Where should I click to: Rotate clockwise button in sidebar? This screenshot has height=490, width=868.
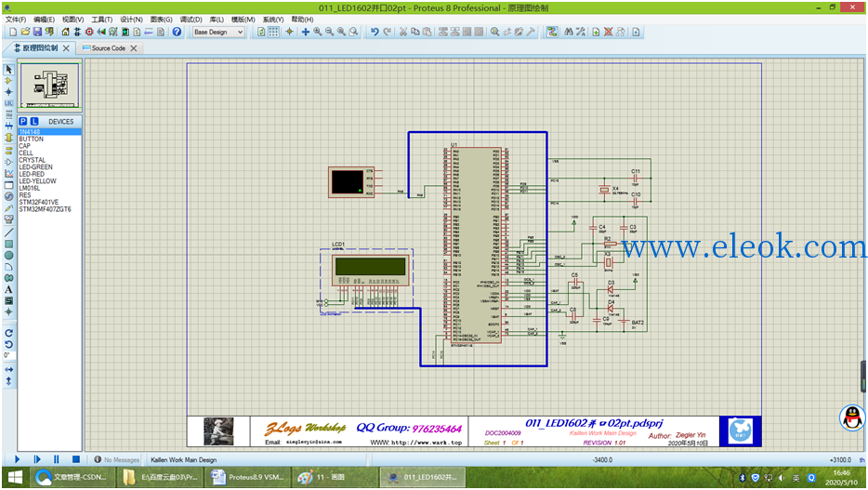point(8,333)
